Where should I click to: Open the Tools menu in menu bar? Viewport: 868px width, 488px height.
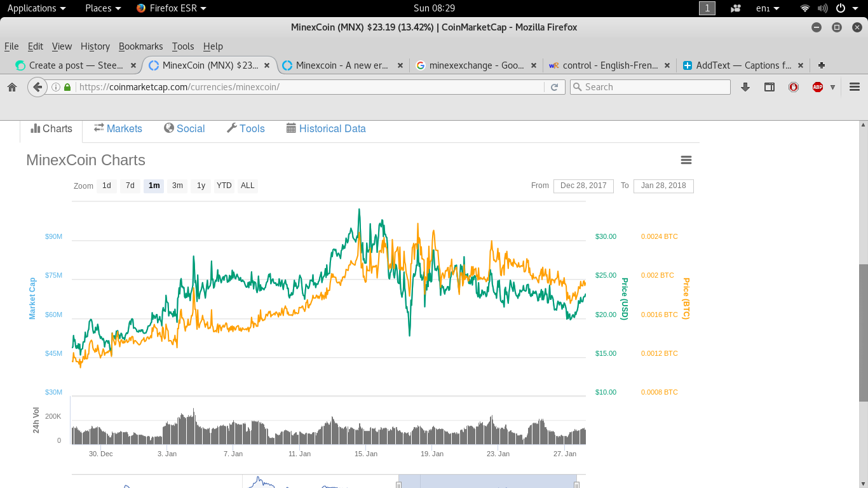pyautogui.click(x=183, y=46)
